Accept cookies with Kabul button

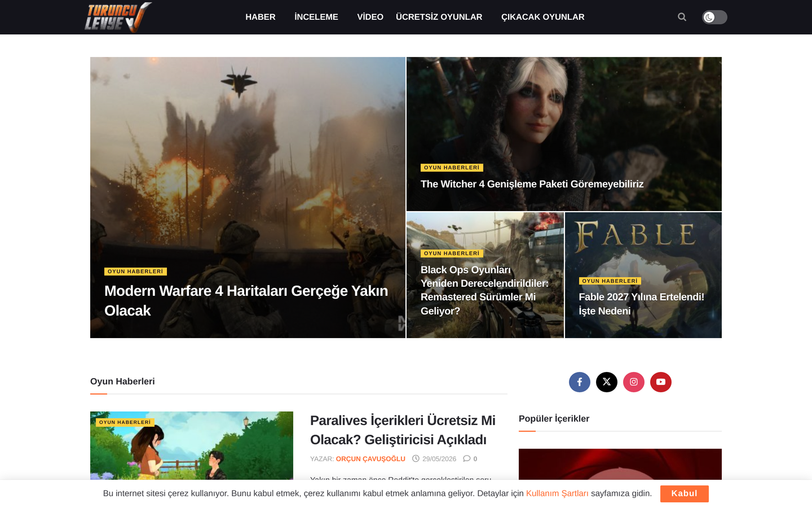(685, 494)
